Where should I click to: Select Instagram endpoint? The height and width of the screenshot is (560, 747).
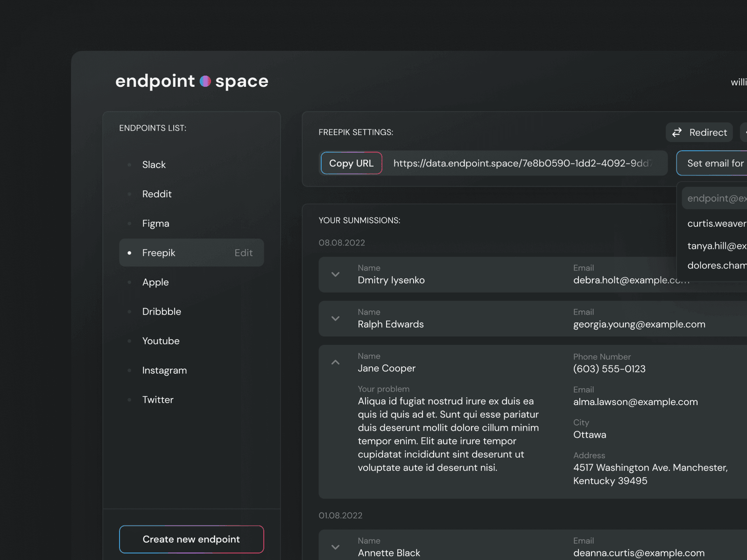click(x=164, y=371)
